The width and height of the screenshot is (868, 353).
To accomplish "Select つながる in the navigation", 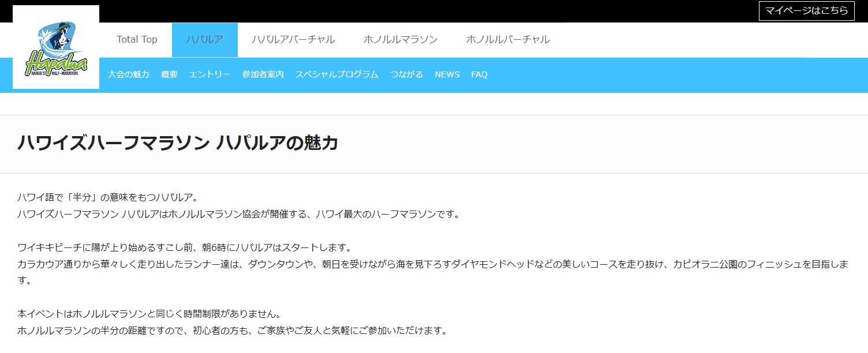I will pyautogui.click(x=406, y=74).
